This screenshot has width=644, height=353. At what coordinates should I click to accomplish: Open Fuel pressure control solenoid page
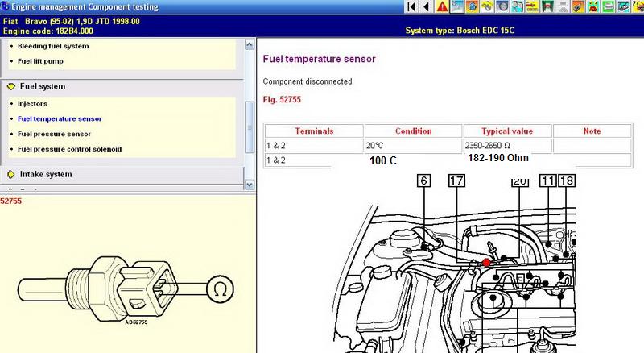coord(69,149)
